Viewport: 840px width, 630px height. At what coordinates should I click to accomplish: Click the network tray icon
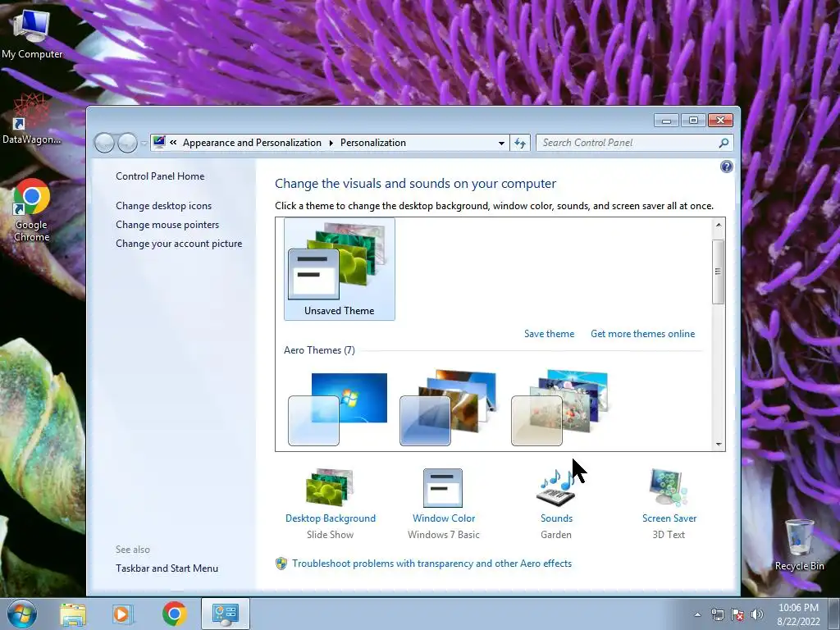click(x=717, y=614)
